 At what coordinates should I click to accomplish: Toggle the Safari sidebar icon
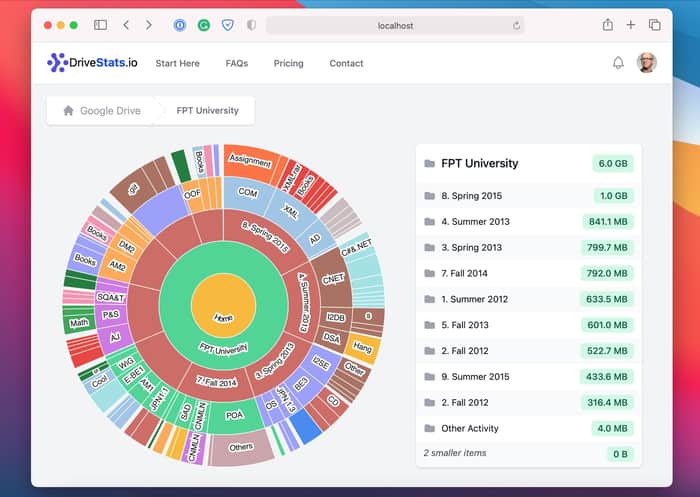[100, 25]
